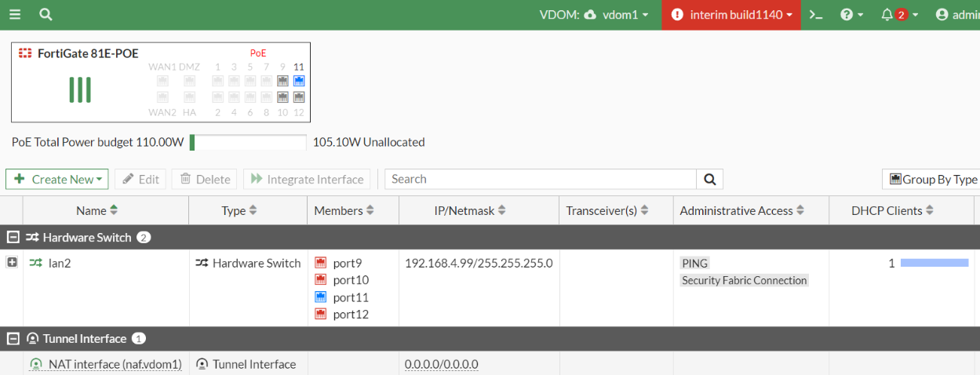Click the Group By Type button
The image size is (980, 375).
933,180
